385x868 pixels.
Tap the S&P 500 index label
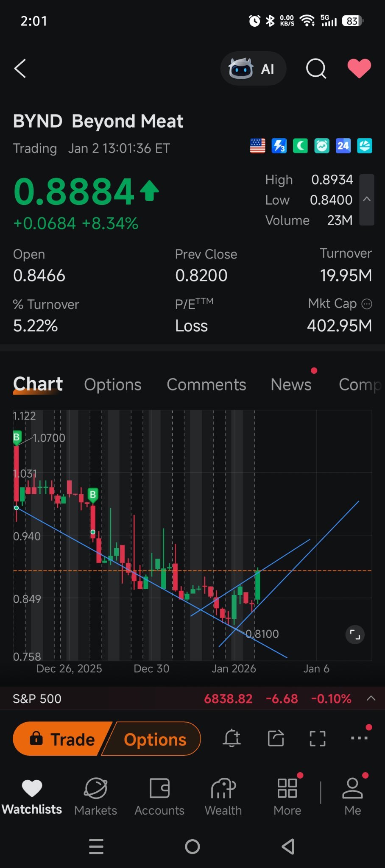click(37, 698)
